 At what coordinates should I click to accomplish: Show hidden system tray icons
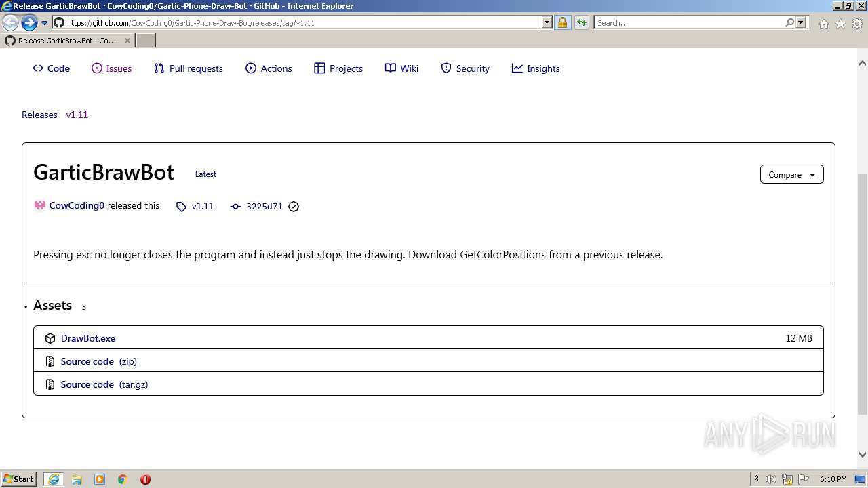pyautogui.click(x=756, y=479)
